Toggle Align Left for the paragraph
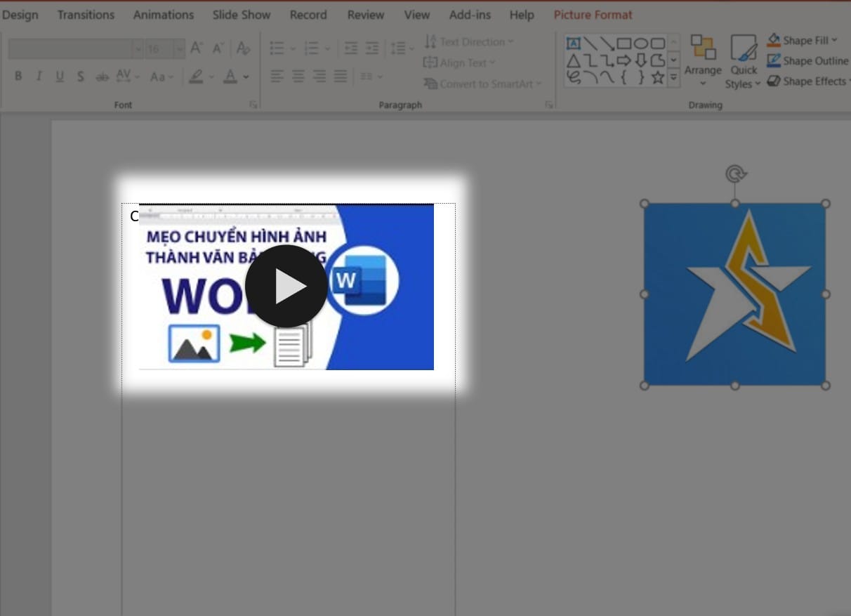Image resolution: width=851 pixels, height=616 pixels. click(x=277, y=76)
